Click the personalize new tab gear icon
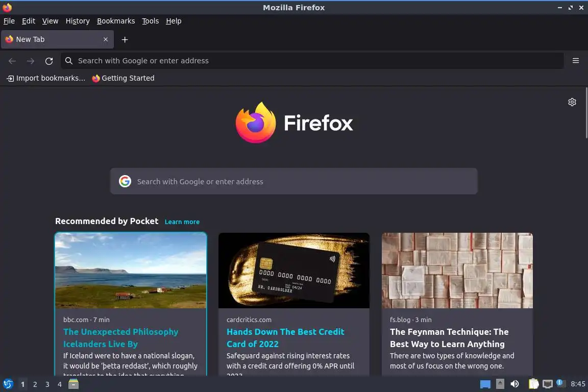 (572, 102)
